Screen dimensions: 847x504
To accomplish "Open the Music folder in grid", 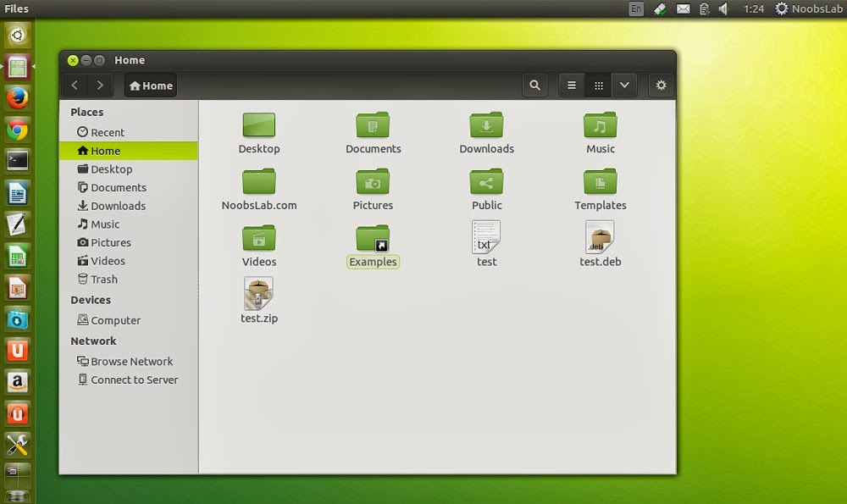I will (601, 125).
